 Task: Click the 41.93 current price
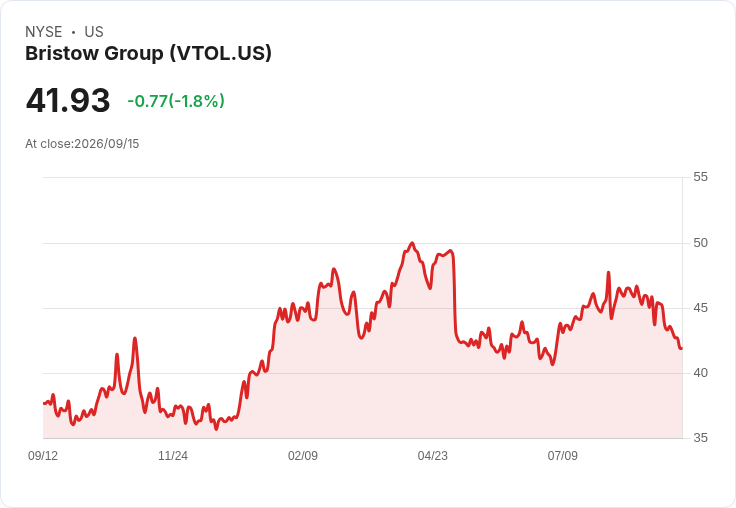point(68,100)
